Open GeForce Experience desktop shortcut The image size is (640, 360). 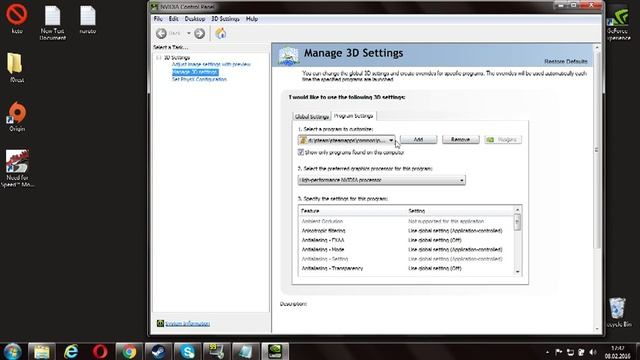click(619, 23)
